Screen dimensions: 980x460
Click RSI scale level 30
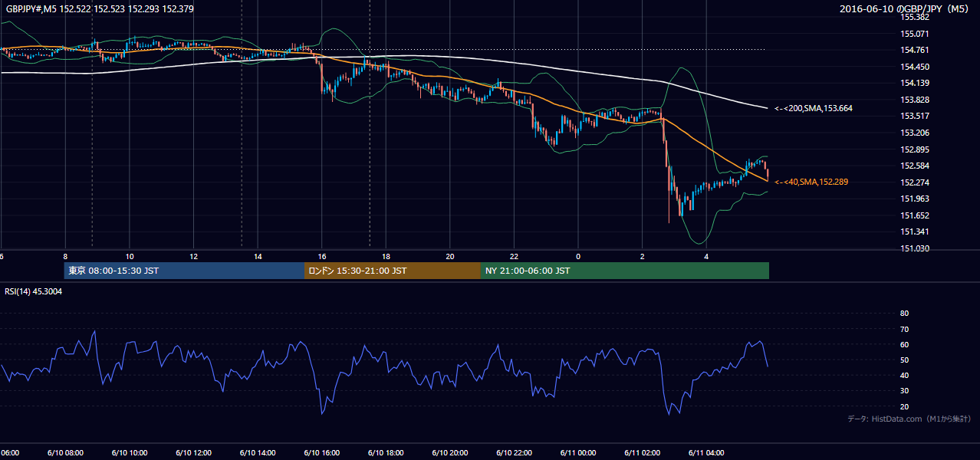pyautogui.click(x=904, y=391)
